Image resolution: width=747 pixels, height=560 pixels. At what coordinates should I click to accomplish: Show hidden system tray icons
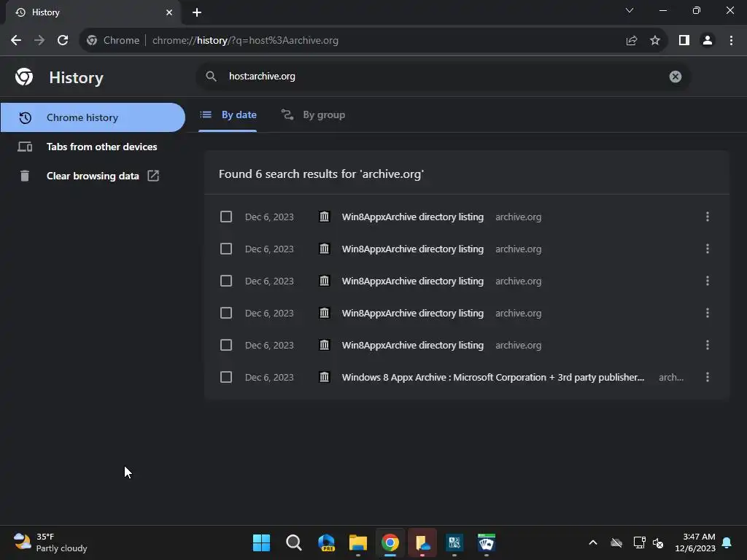click(x=593, y=542)
